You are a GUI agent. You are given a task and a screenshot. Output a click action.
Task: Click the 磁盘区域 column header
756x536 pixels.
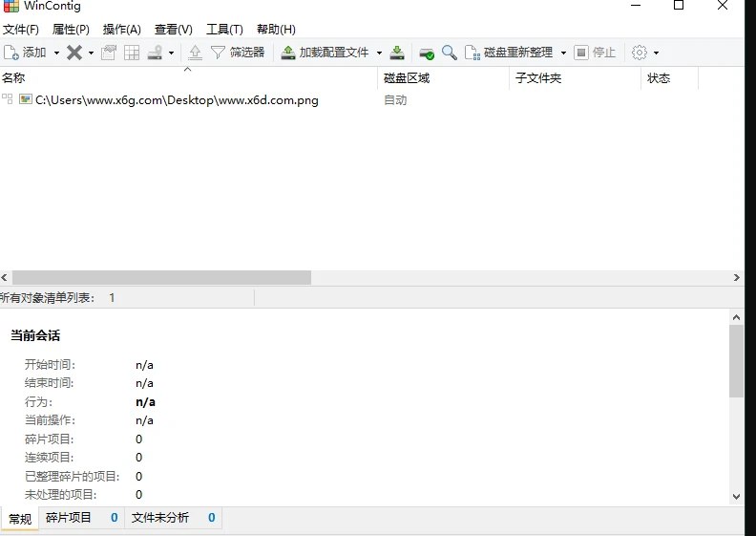443,78
